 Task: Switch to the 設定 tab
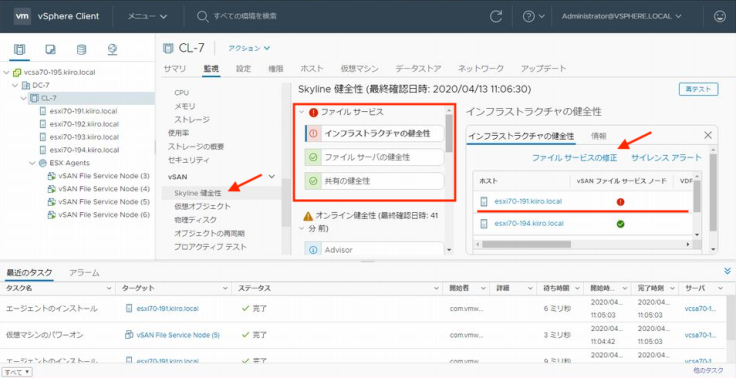tap(243, 69)
